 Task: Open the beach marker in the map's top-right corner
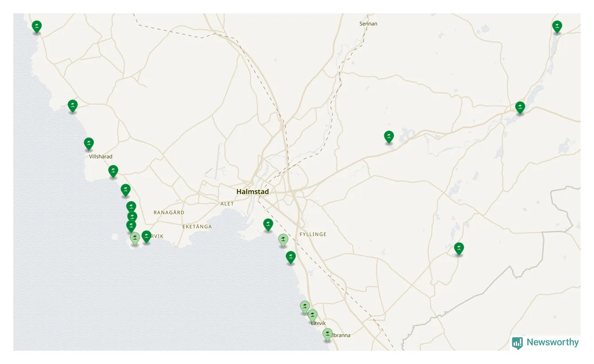[557, 27]
